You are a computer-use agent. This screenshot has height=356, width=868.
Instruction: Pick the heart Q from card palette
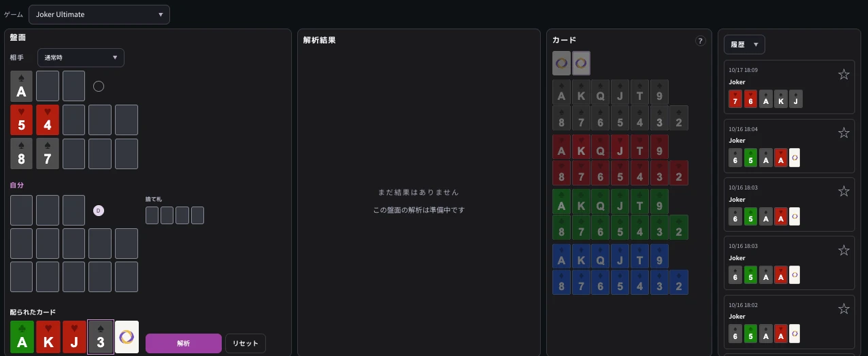(x=601, y=147)
